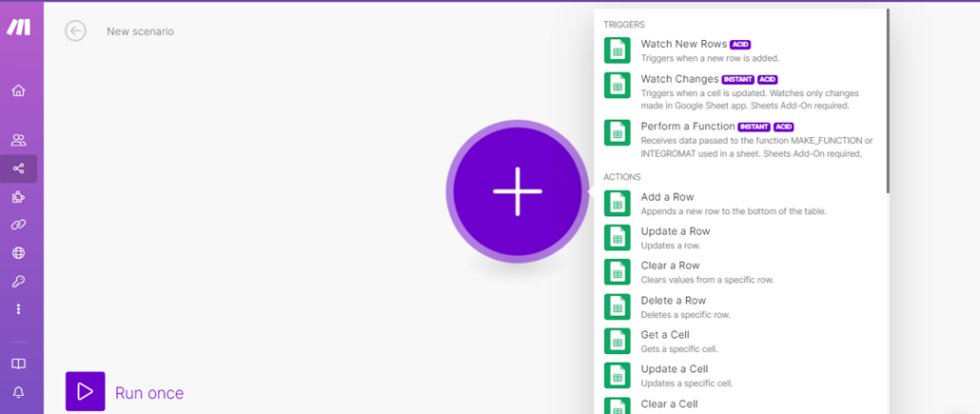Screen dimensions: 980x414
Task: Click the big purple plus module
Action: click(518, 191)
